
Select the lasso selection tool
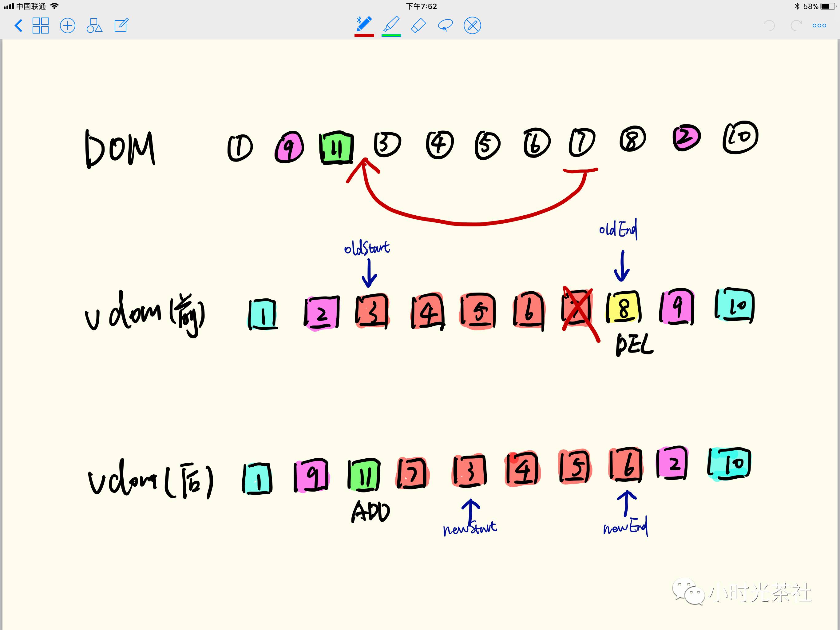[x=445, y=26]
